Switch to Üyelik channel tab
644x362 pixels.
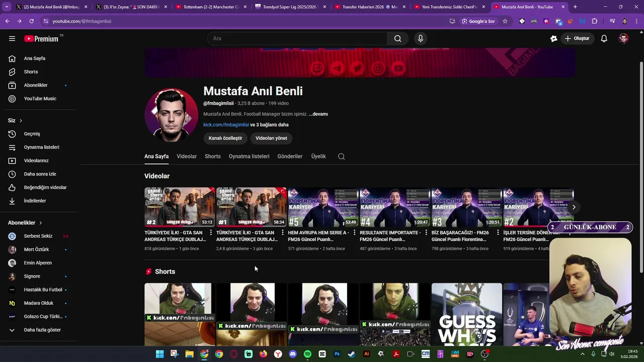click(x=318, y=156)
